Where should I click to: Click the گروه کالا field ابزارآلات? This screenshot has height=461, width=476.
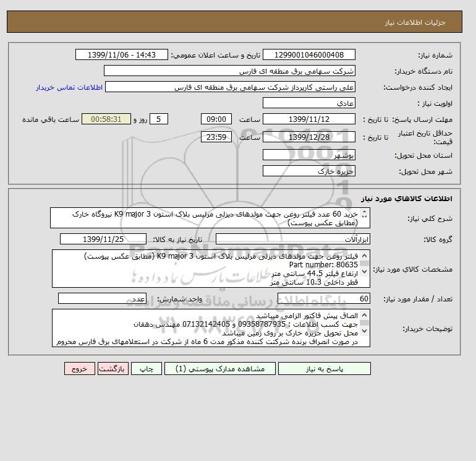(292, 239)
